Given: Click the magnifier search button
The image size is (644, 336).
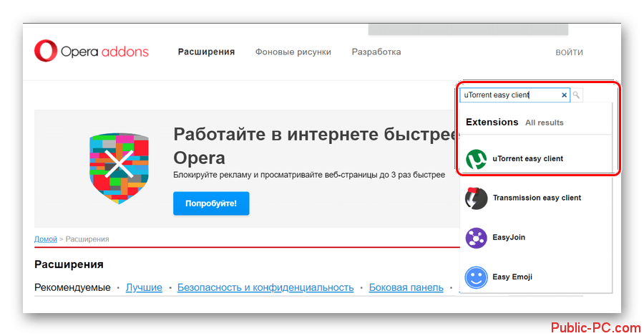Looking at the screenshot, I should [x=577, y=95].
